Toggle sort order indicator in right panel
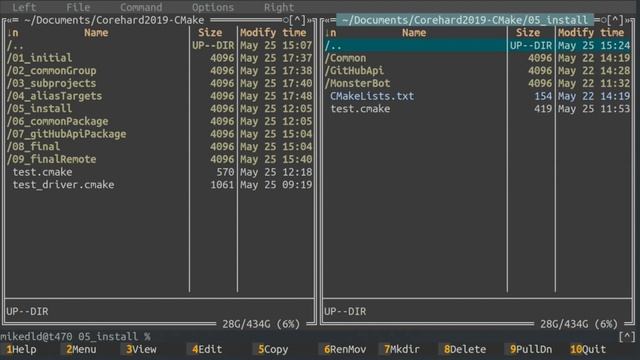 331,33
